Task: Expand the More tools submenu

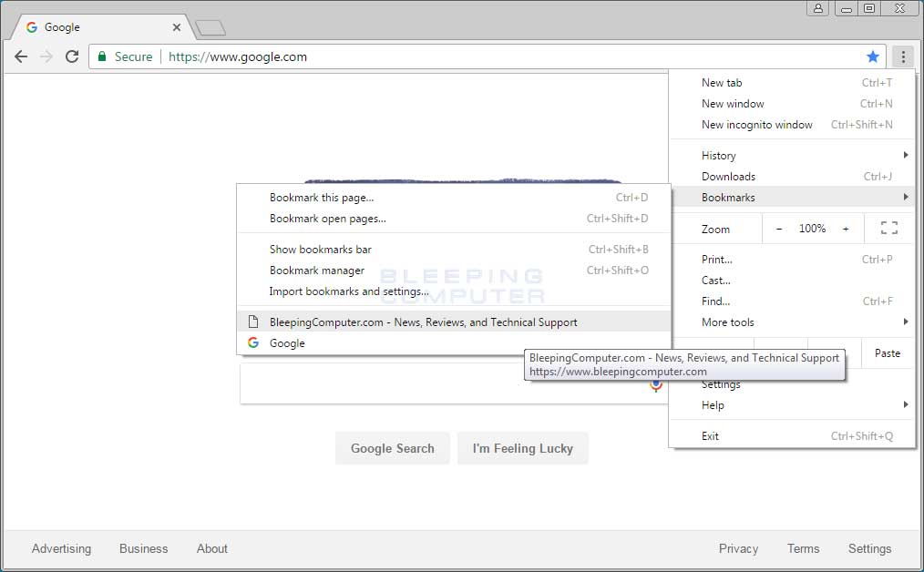Action: [x=792, y=322]
